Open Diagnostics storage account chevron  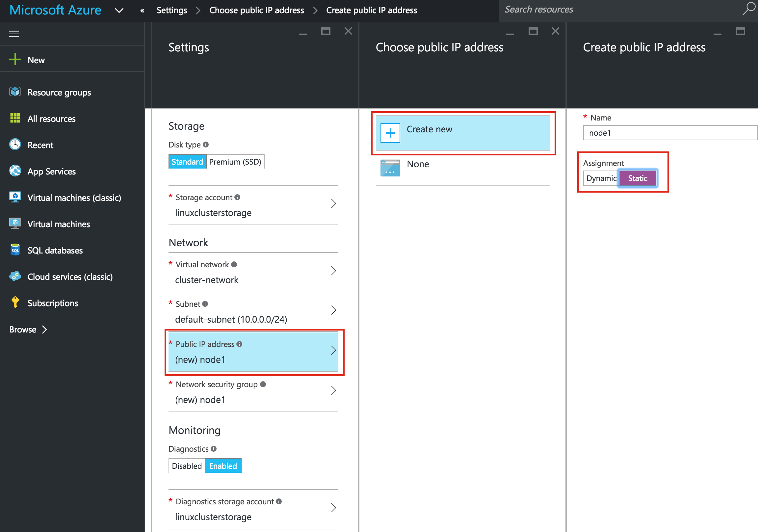click(x=333, y=508)
